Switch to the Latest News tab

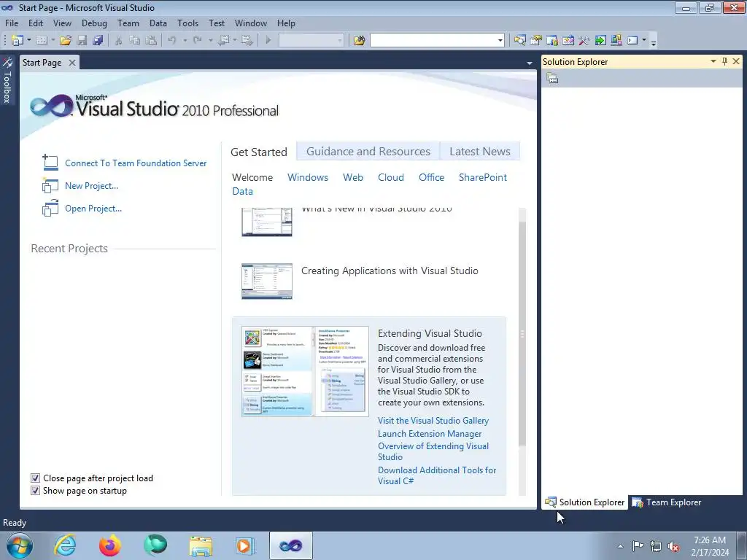(480, 152)
